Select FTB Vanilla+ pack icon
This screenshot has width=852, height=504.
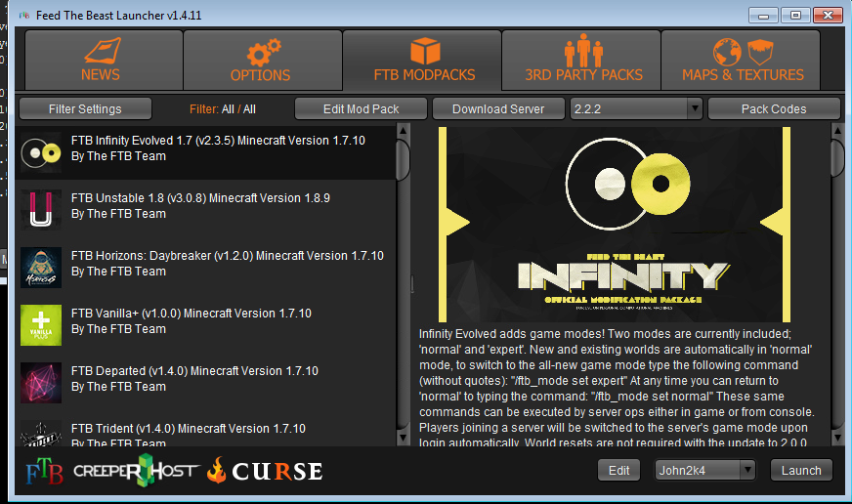(41, 325)
